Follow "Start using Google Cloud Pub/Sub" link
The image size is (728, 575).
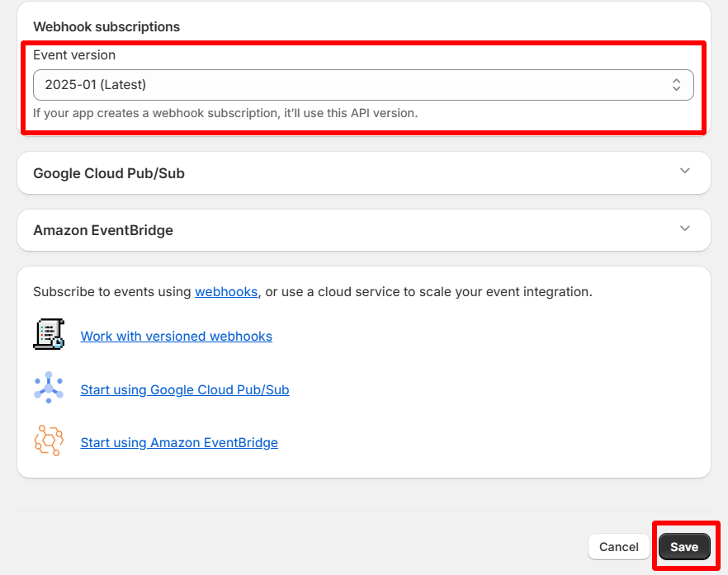click(x=185, y=389)
